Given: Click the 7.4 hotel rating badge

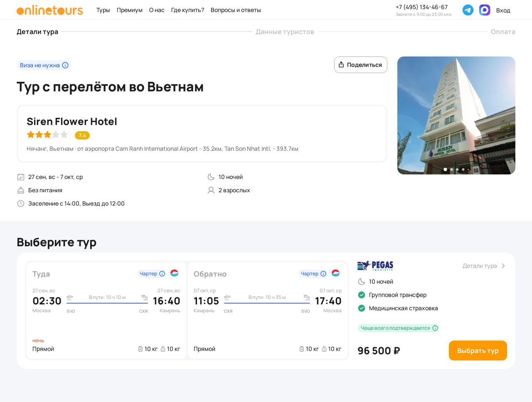Looking at the screenshot, I should (x=82, y=135).
